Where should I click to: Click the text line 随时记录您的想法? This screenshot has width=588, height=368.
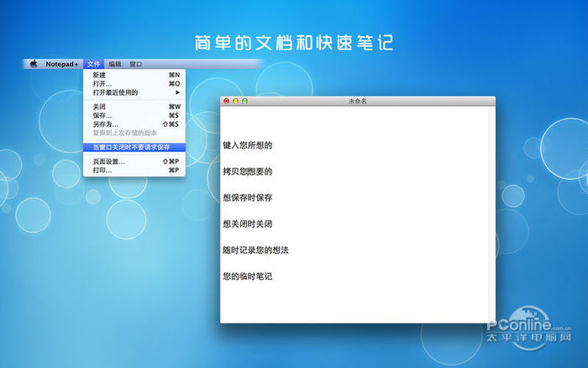tap(255, 250)
